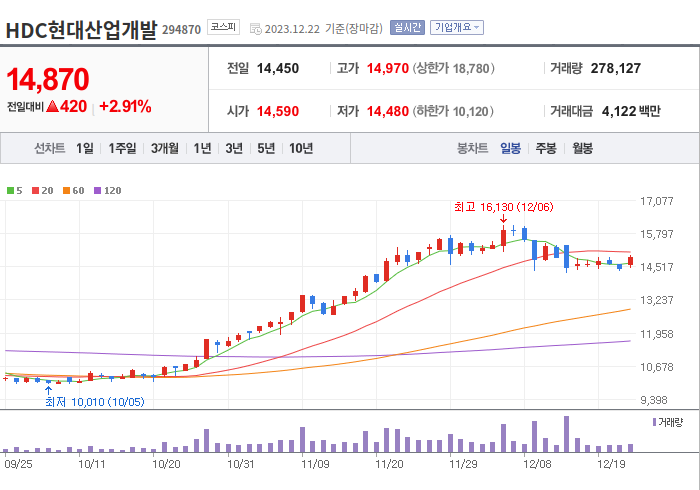Screen dimensions: 700x490
Task: Click the red 20-day average legend swatch
Action: [35, 191]
